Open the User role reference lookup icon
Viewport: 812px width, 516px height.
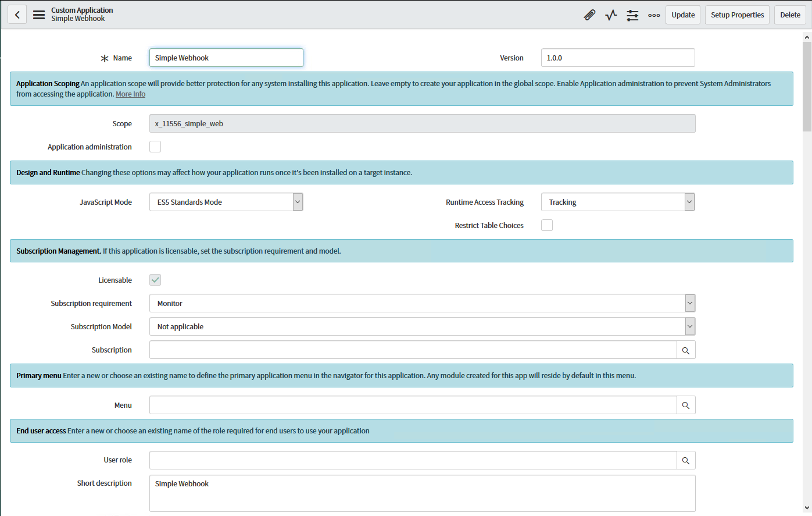686,460
